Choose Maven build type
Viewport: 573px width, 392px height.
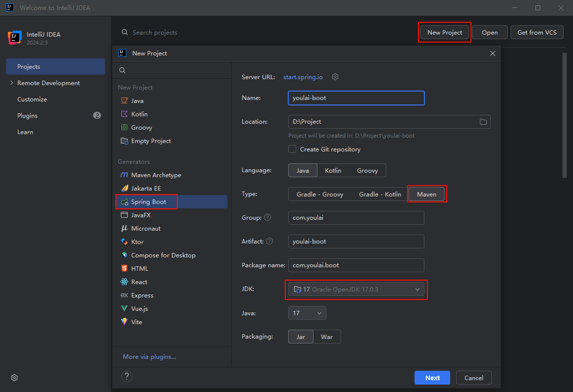click(426, 195)
